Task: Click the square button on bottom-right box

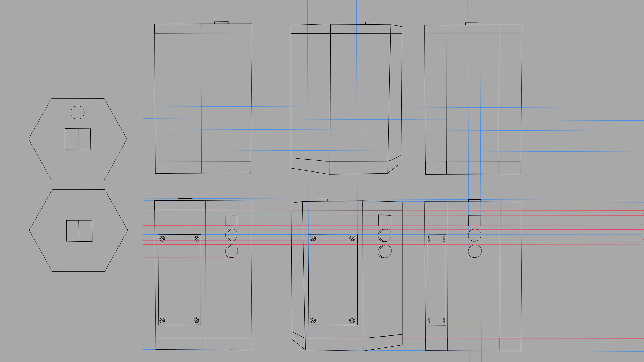Action: click(474, 220)
